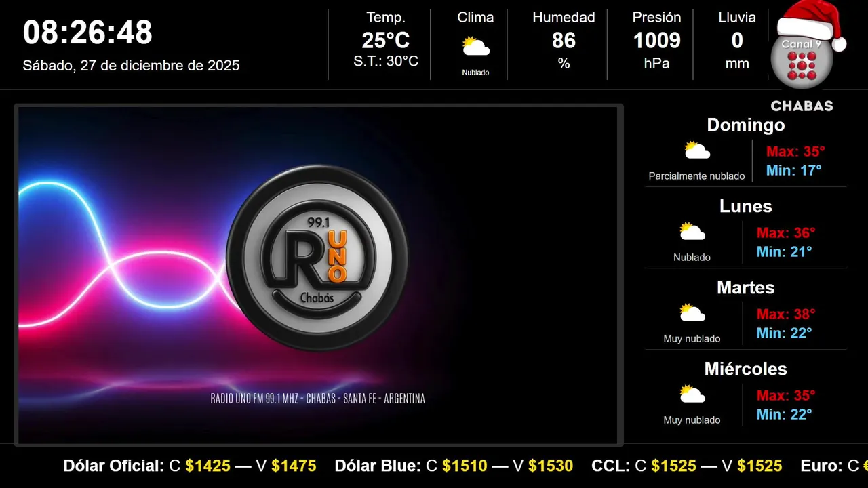Click Dólar Blue sell price $1530
Image resolution: width=868 pixels, height=488 pixels.
click(x=551, y=466)
